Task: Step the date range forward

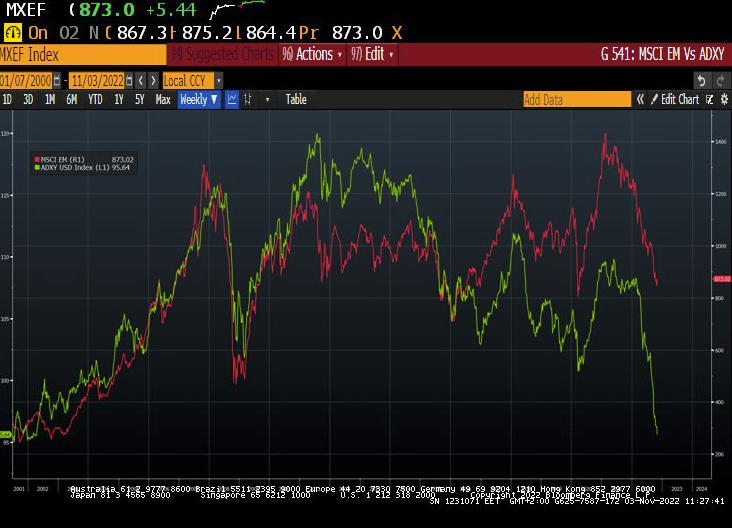Action: tap(153, 80)
